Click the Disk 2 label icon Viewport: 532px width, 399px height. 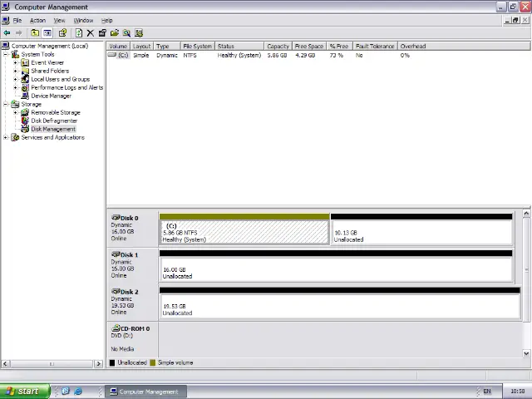pos(116,292)
